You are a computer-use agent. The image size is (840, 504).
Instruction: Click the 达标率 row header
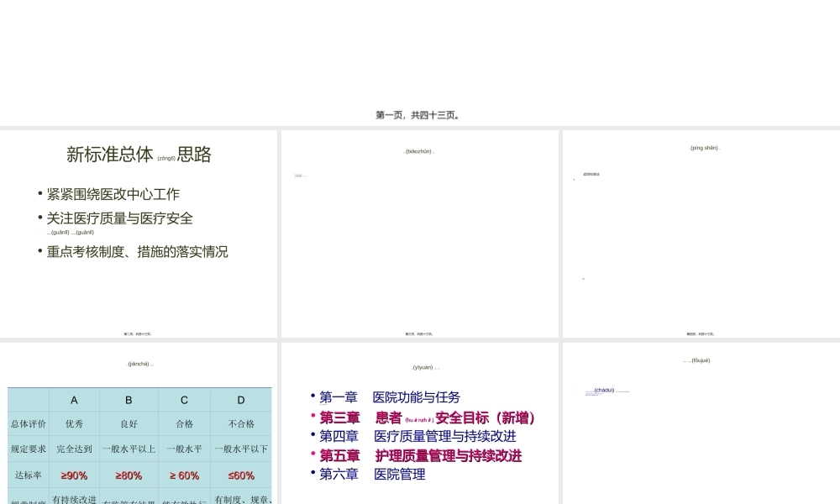(x=27, y=475)
